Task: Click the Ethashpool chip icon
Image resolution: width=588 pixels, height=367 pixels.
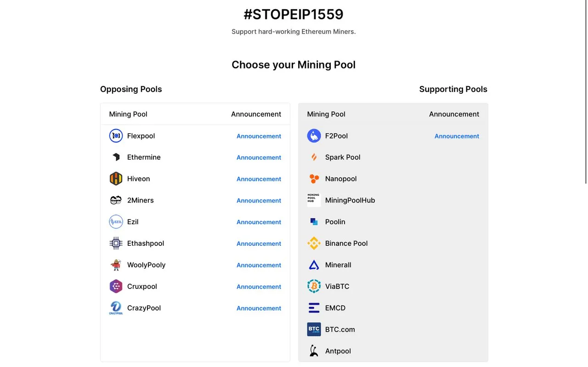Action: tap(116, 243)
